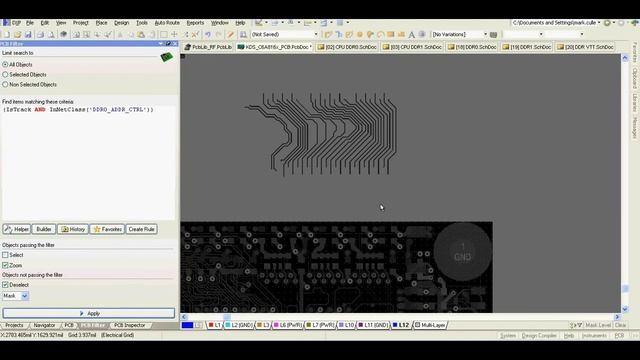This screenshot has width=640, height=360.
Task: Click the Save icon in toolbar
Action: pyautogui.click(x=28, y=35)
